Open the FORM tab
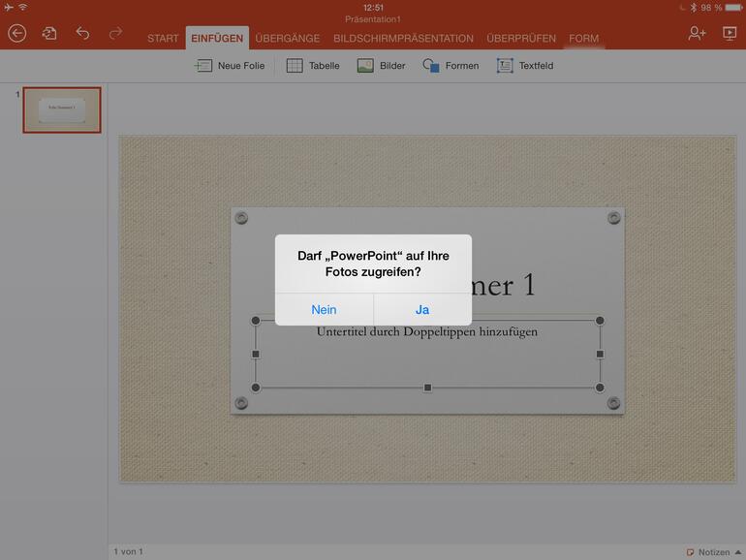The image size is (746, 560). pos(584,39)
